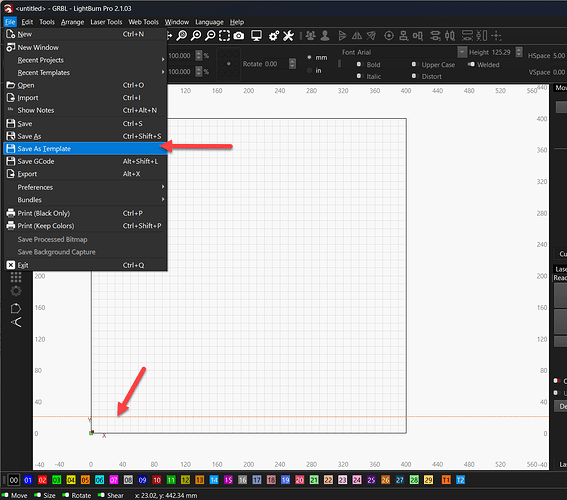Adjust the bottom 100.000 percent stepper
Image resolution: width=567 pixels, height=500 pixels.
199,71
